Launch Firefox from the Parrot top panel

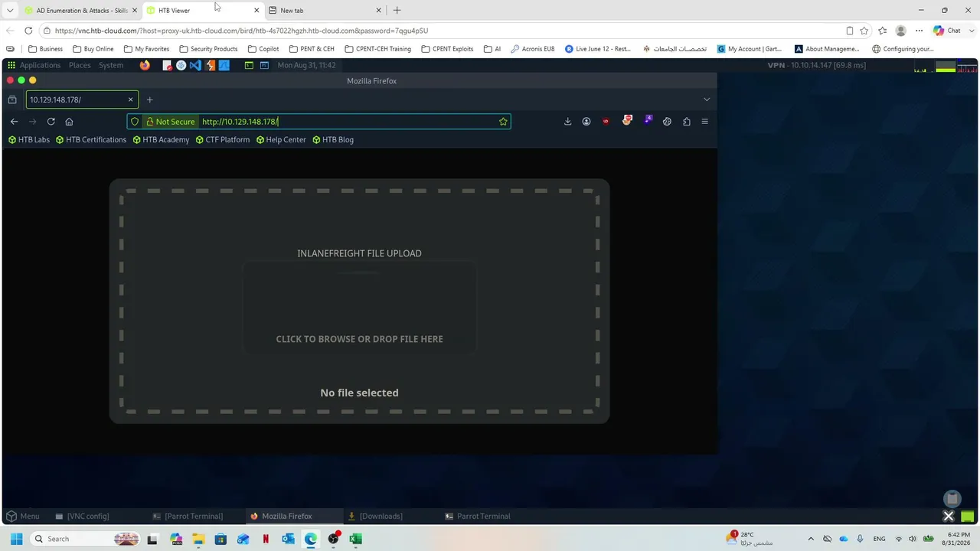pyautogui.click(x=145, y=66)
